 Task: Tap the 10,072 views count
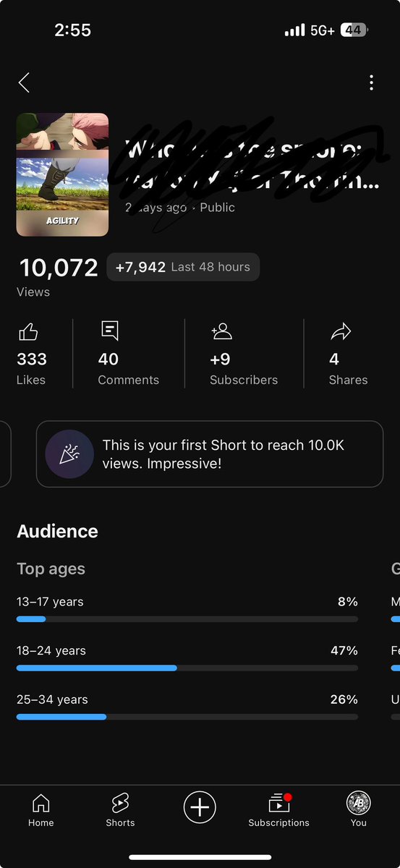tap(59, 268)
